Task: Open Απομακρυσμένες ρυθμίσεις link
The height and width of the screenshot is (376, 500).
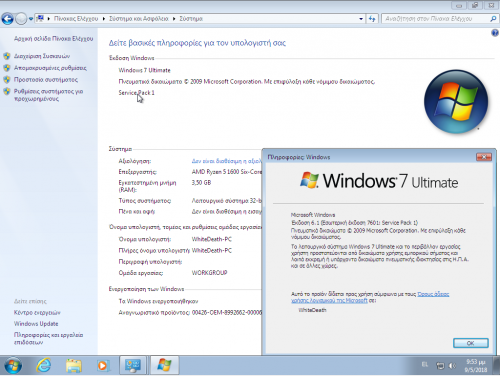Action: click(x=50, y=68)
